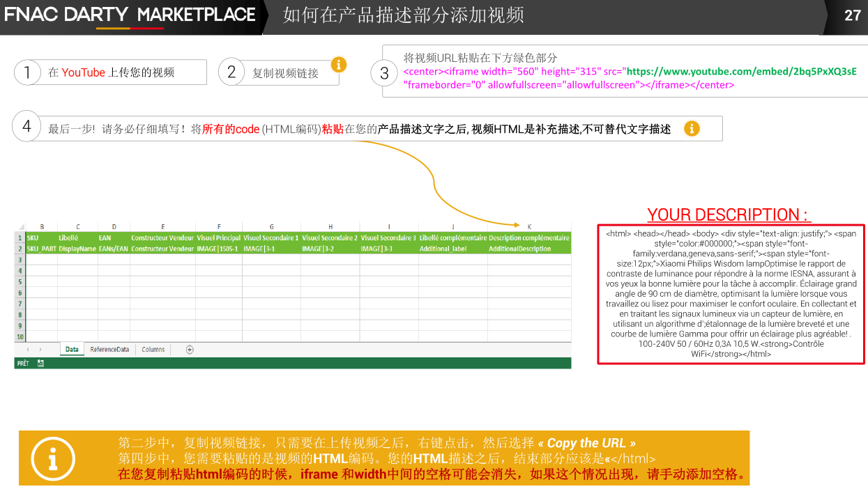
Task: Open the Columns sheet tab
Action: pyautogui.click(x=153, y=350)
